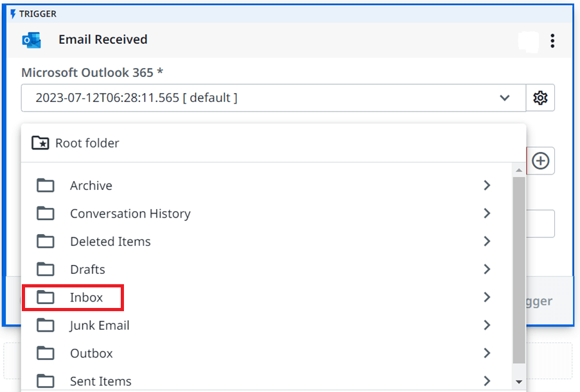Expand the Outbox folder chevron

coord(487,354)
